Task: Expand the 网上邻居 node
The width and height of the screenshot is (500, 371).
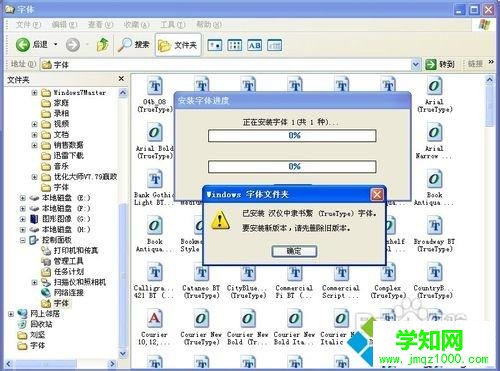Action: (11, 314)
